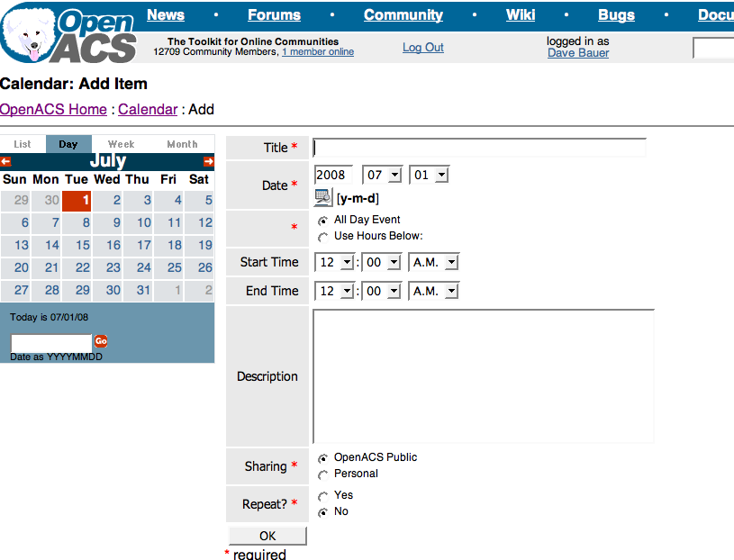Open the End Time A.M. dropdown

tap(436, 291)
